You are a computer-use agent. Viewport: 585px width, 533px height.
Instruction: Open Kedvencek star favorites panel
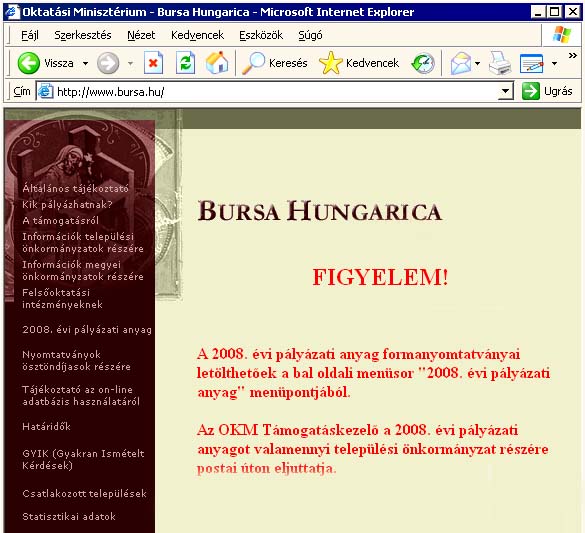coord(359,63)
